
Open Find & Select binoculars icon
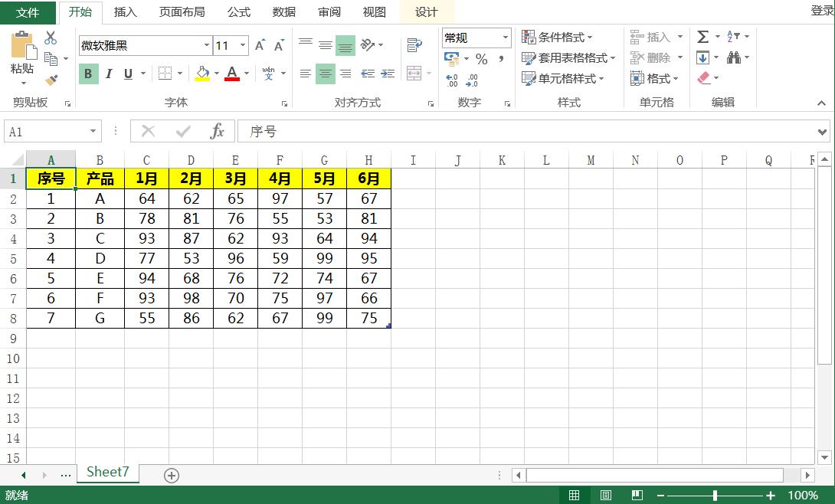(734, 57)
